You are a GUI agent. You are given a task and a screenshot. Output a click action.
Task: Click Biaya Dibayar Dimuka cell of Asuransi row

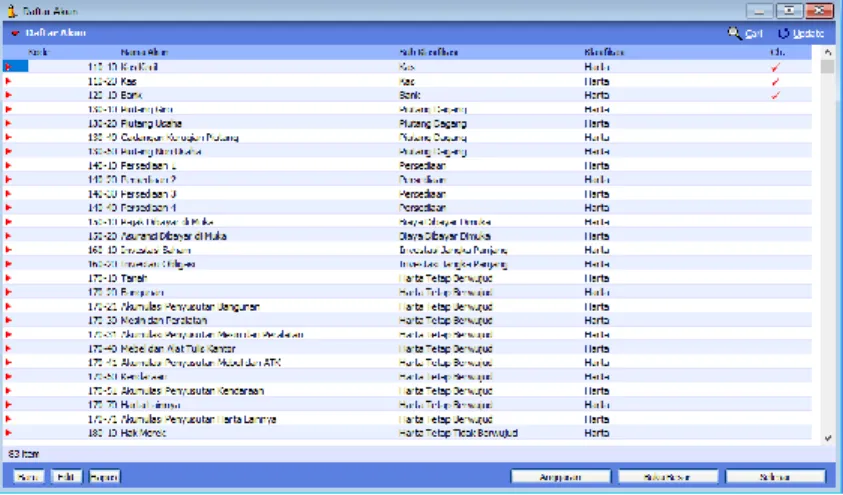(x=445, y=236)
